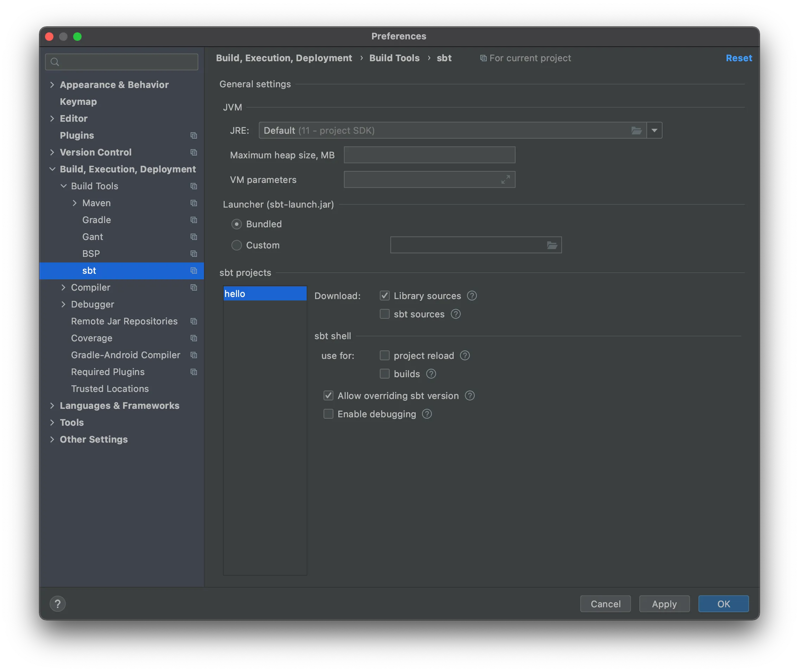Expand the Maven settings node
This screenshot has height=672, width=799.
(75, 203)
